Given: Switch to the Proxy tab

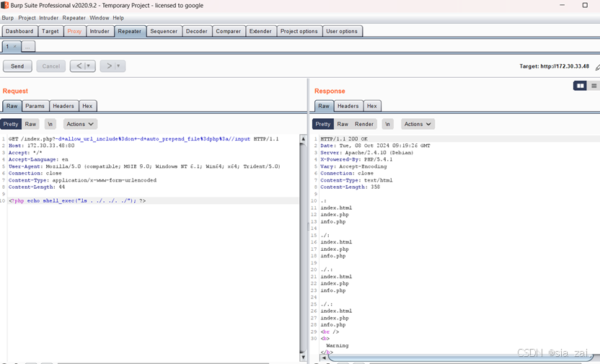Looking at the screenshot, I should point(74,31).
